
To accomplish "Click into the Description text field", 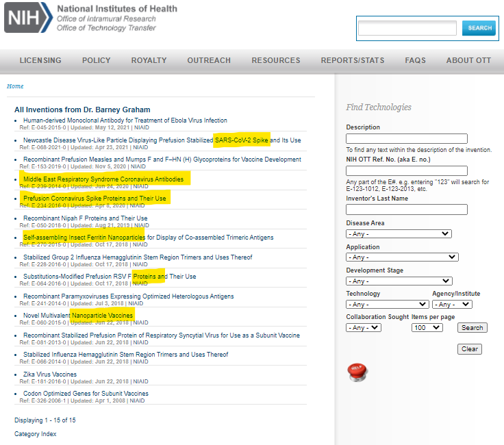I will point(407,138).
